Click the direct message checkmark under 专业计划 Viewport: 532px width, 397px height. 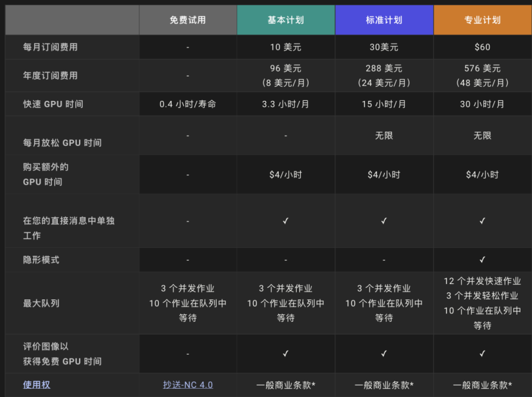coord(483,221)
